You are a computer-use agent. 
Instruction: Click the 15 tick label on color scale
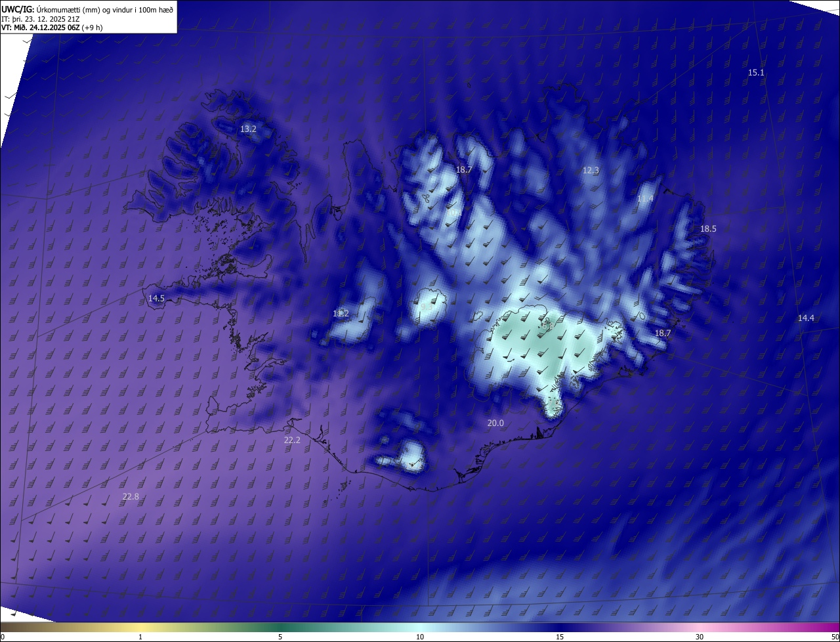(x=560, y=637)
